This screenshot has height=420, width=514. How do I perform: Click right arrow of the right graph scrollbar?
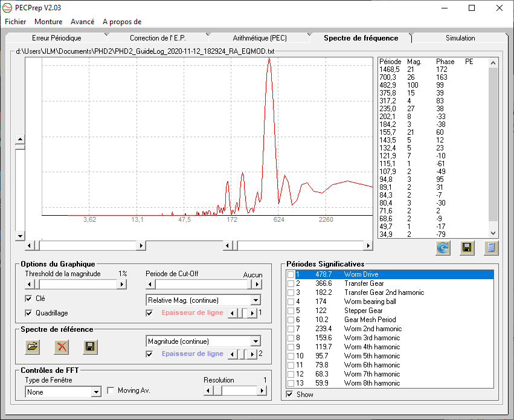coord(368,245)
